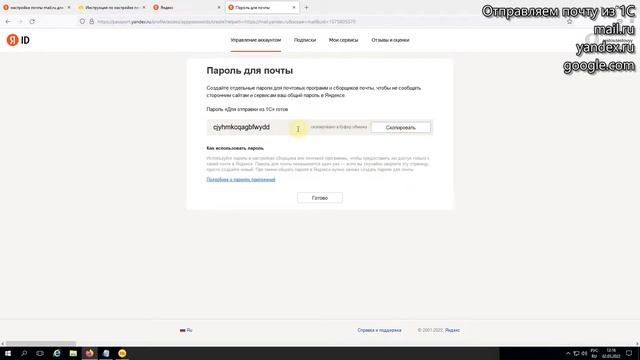Switch to 'Инструкция по настройке' tab
Image resolution: width=640 pixels, height=360 pixels.
click(112, 7)
